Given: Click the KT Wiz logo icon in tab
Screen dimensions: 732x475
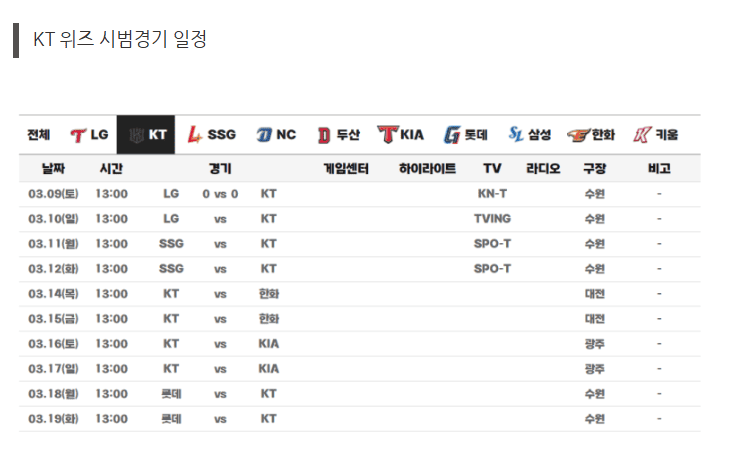Looking at the screenshot, I should (136, 135).
